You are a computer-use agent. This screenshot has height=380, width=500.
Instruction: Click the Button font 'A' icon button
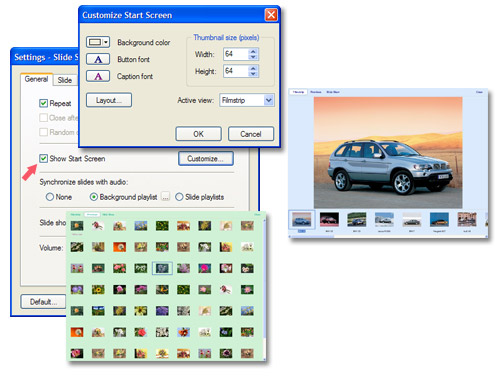coord(98,59)
